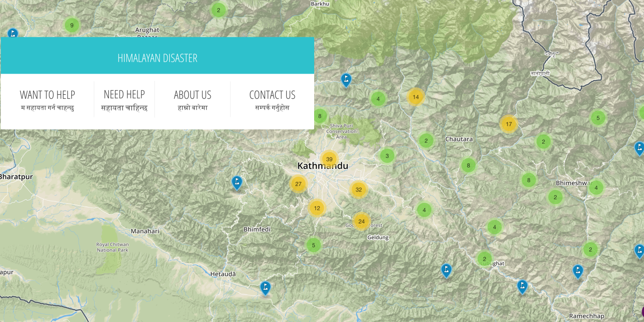Click the "17" yellow cluster east of Chautara

pos(509,124)
